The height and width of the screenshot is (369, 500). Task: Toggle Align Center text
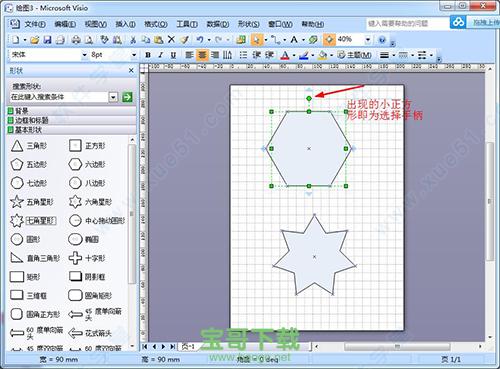click(x=202, y=55)
